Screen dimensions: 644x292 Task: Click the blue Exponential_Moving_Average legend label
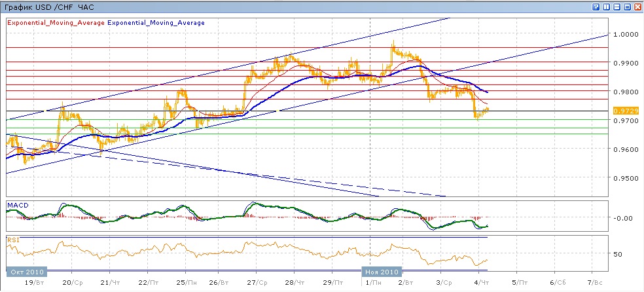pos(156,22)
